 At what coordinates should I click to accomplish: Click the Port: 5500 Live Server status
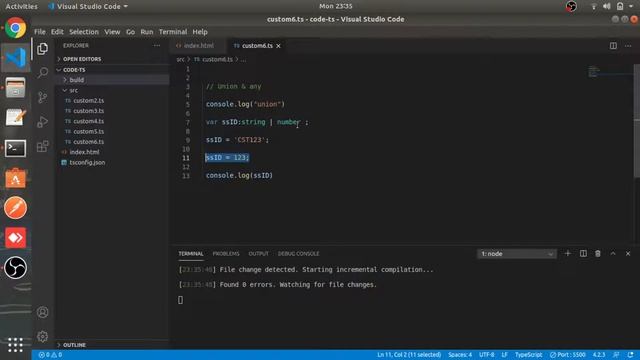click(x=567, y=355)
